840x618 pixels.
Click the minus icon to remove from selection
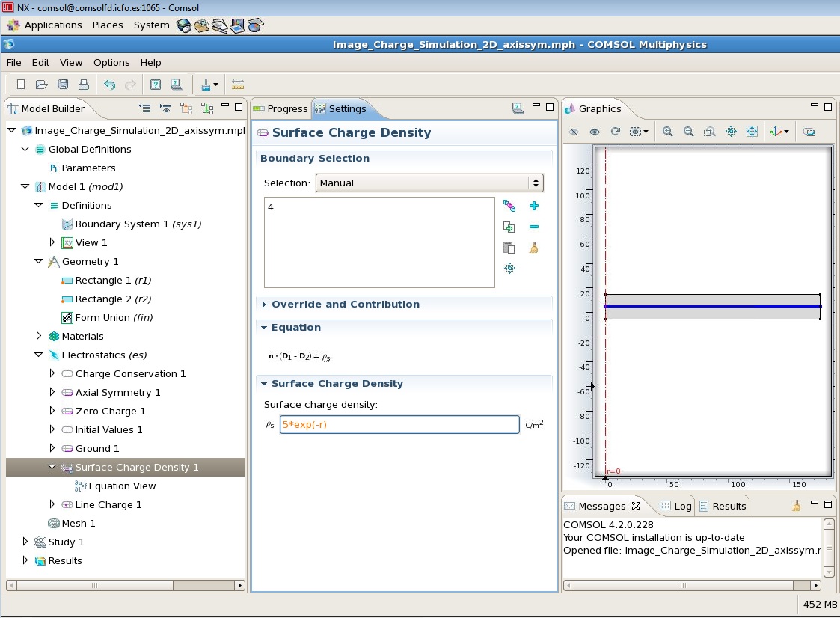pyautogui.click(x=533, y=227)
